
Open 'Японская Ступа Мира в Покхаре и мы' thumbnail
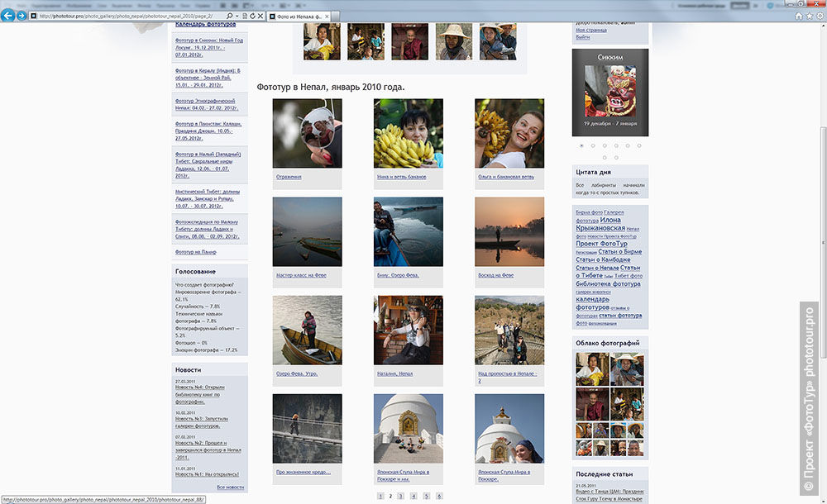409,429
